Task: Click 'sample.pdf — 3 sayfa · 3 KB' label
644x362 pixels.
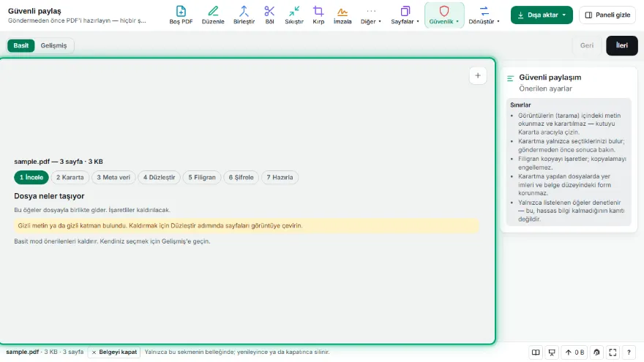Action: [59, 162]
